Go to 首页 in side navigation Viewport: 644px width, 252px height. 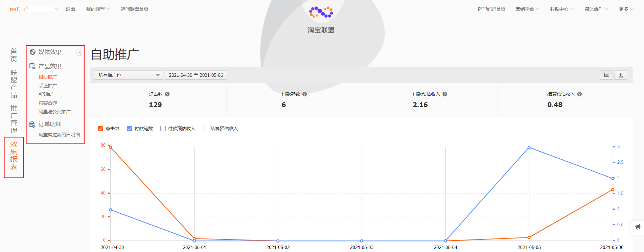click(14, 55)
